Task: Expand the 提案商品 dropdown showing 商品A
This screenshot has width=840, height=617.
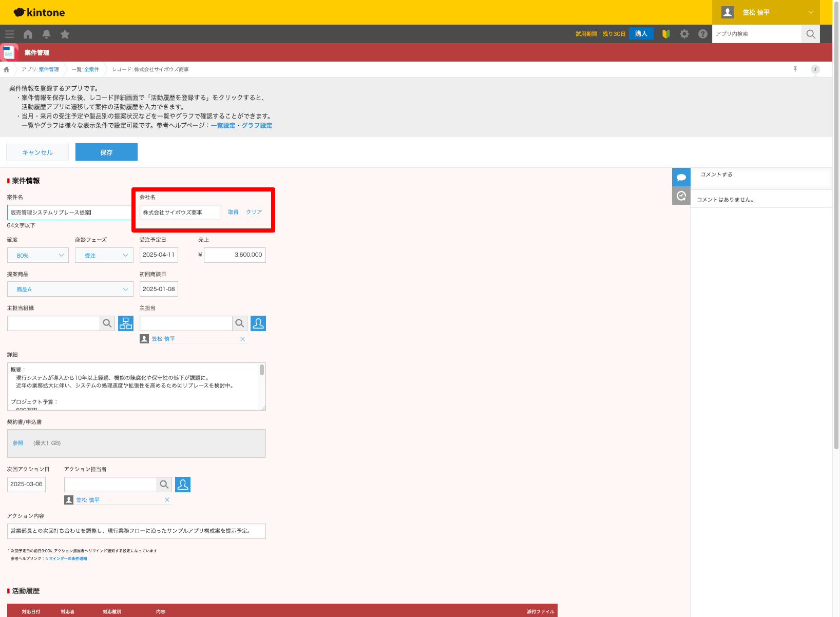Action: [70, 290]
